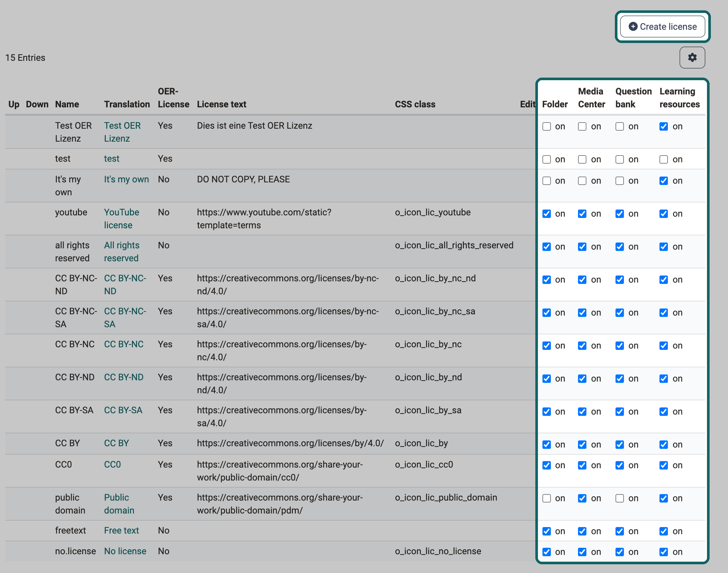Open CC BY-NC translation link
The width and height of the screenshot is (728, 573).
tap(124, 344)
